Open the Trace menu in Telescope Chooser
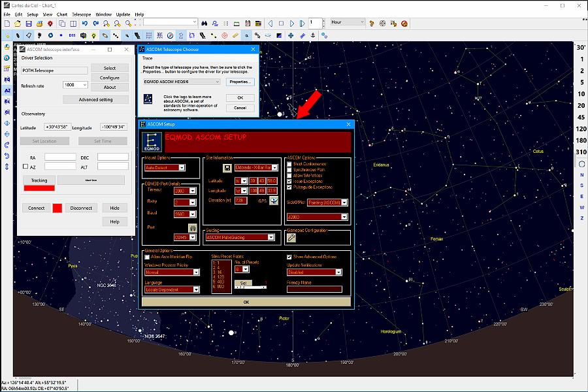This screenshot has height=392, width=588. tap(148, 58)
